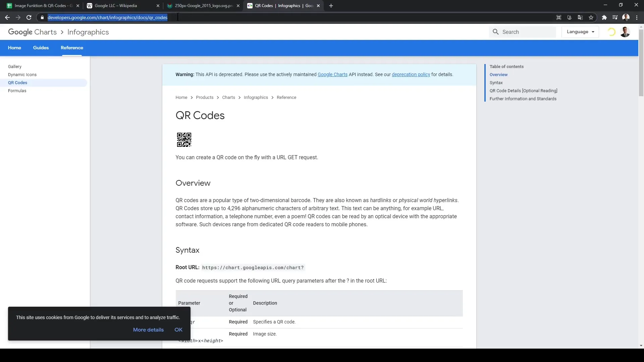The width and height of the screenshot is (644, 362).
Task: Close the QR Codes Infographics tab
Action: 318,6
